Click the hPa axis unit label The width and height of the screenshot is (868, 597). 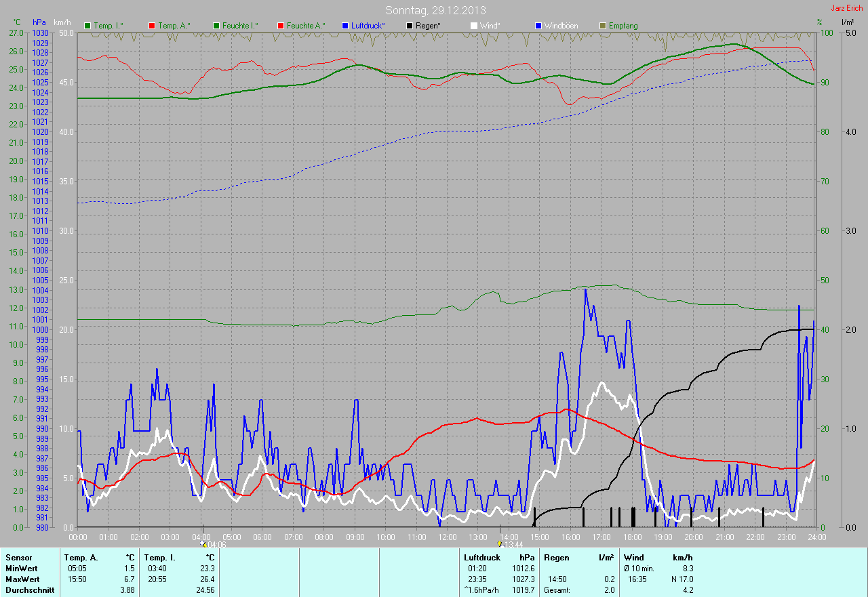pyautogui.click(x=39, y=22)
